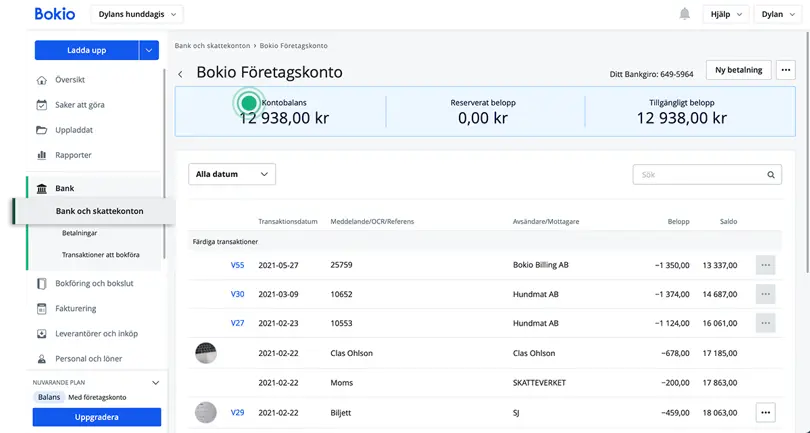Open verification V29 link
The width and height of the screenshot is (810, 433).
pos(238,412)
